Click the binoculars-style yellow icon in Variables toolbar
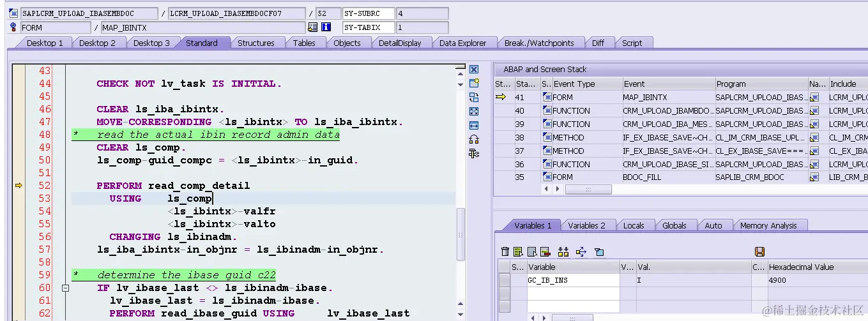 [x=563, y=251]
